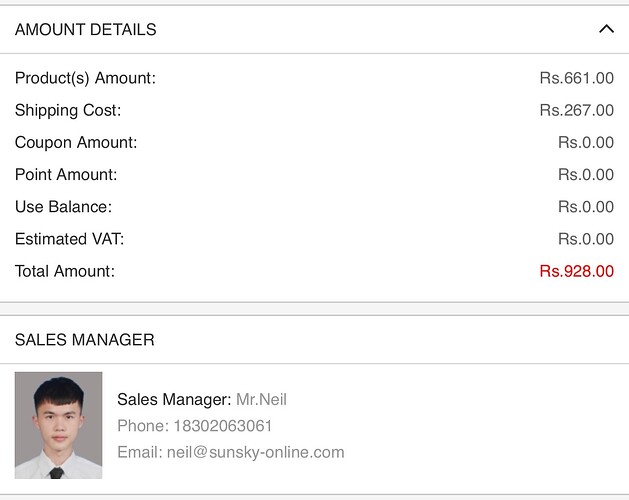Click the Estimated VAT label

click(x=69, y=239)
